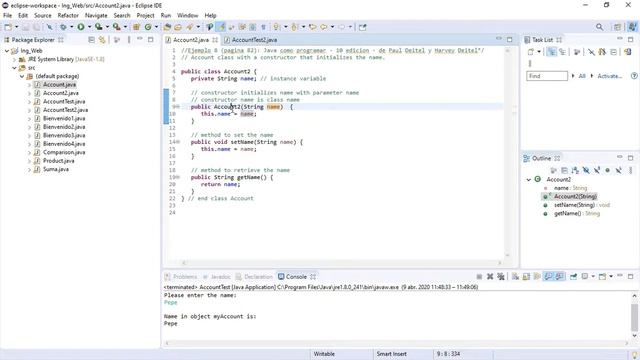
Task: Click the Open Type icon in toolbar
Action: tap(167, 27)
